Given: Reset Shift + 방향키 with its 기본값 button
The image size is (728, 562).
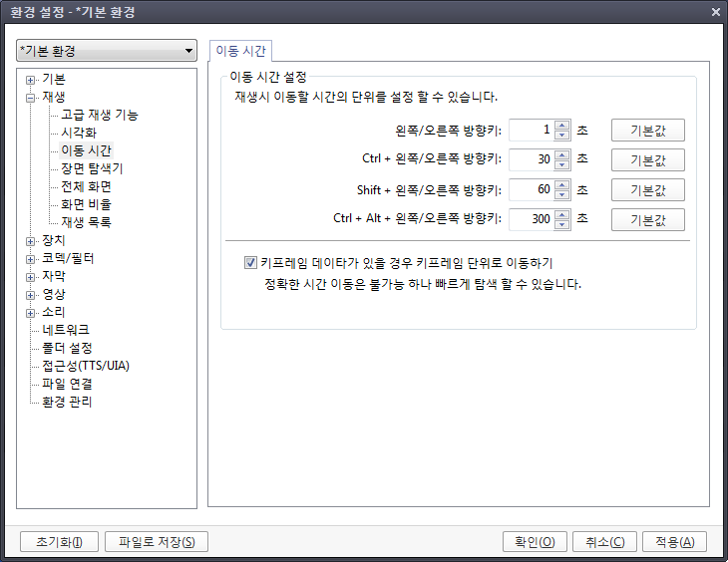Looking at the screenshot, I should pyautogui.click(x=647, y=189).
